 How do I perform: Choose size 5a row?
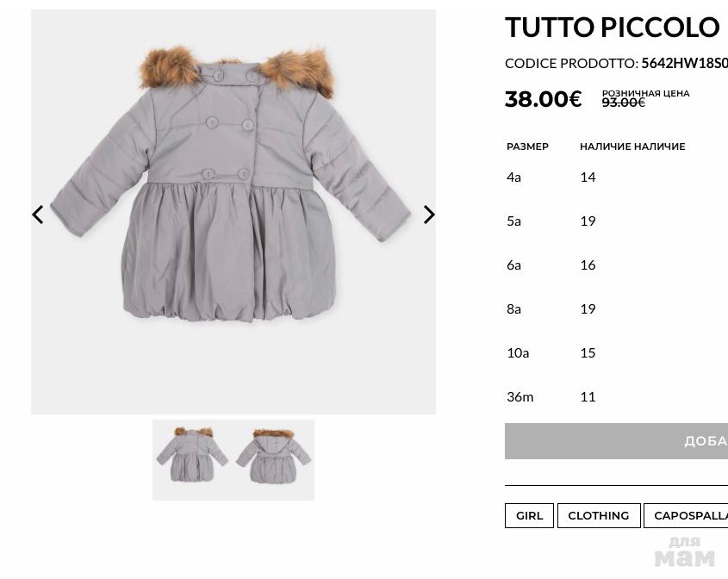pos(616,221)
